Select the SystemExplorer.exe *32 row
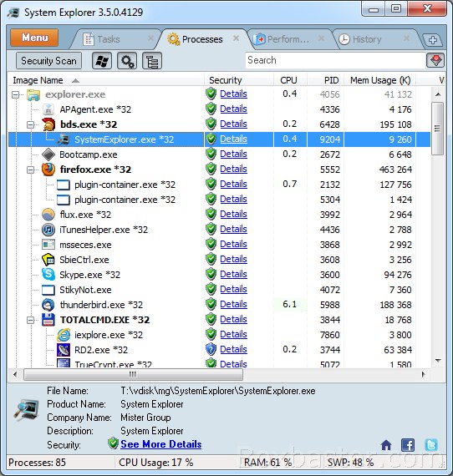The height and width of the screenshot is (476, 453). click(x=219, y=139)
